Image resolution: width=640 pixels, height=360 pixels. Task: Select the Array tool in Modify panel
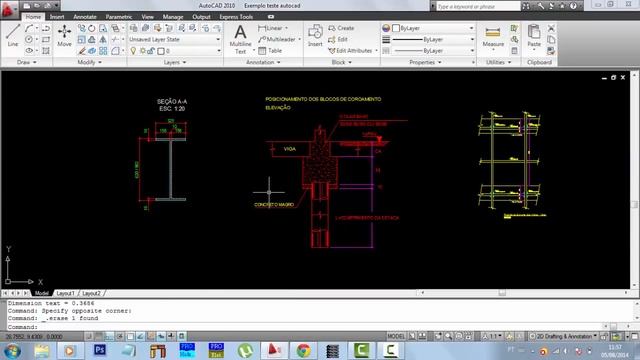point(103,51)
